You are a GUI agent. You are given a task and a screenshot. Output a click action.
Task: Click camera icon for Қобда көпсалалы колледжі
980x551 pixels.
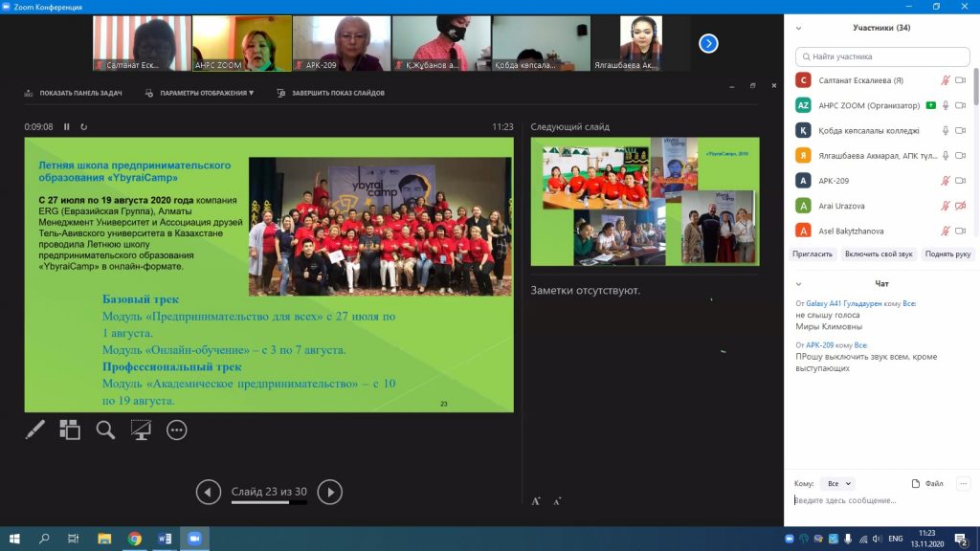(961, 130)
